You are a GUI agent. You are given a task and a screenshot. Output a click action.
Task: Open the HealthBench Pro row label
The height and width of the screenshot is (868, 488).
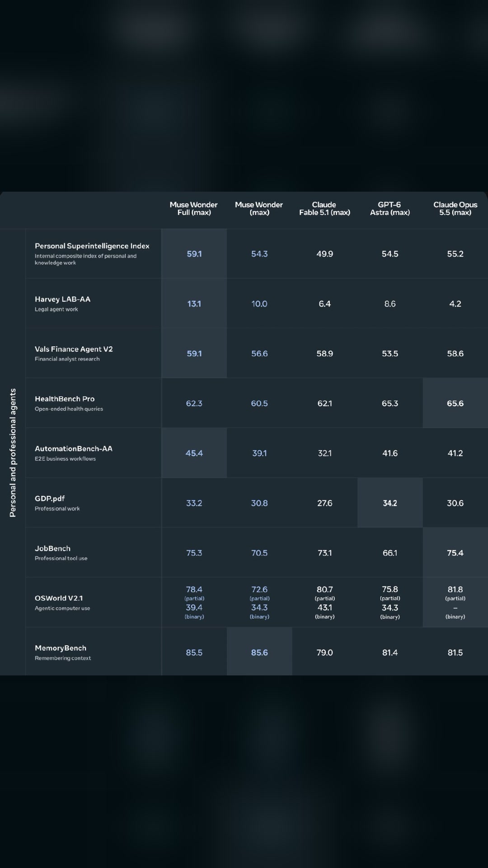(x=65, y=399)
